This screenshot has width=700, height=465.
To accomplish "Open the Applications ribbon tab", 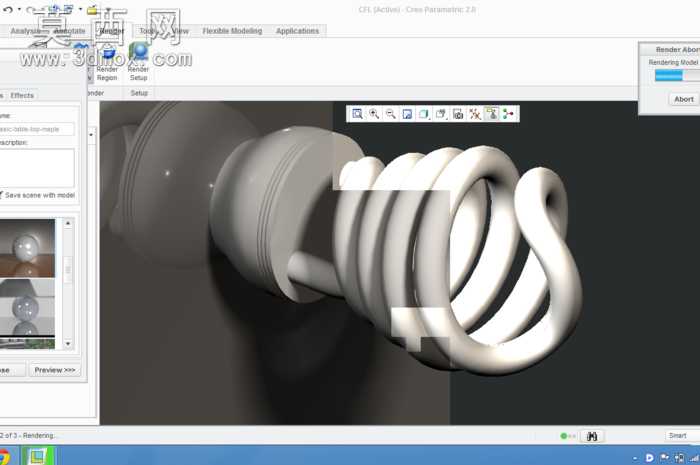I will 297,31.
